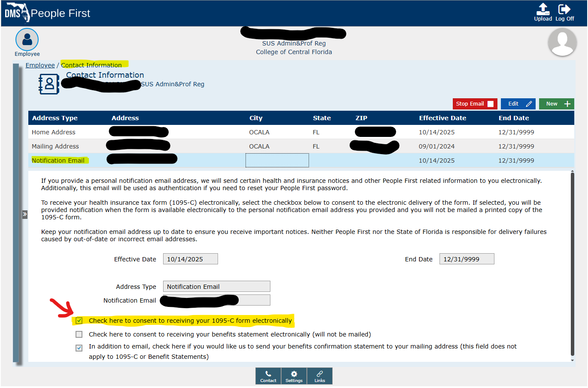Image resolution: width=588 pixels, height=388 pixels.
Task: Expand the collapsed left side panel arrow
Action: pyautogui.click(x=25, y=214)
